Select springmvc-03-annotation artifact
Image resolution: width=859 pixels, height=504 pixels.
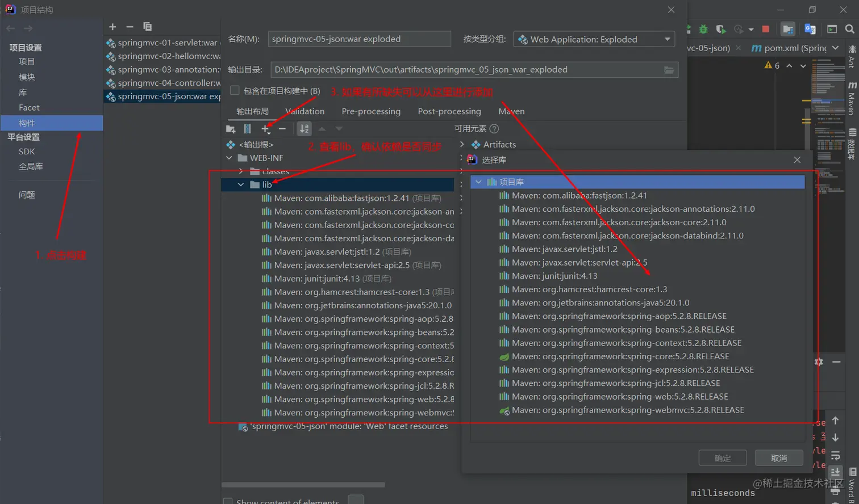click(162, 69)
